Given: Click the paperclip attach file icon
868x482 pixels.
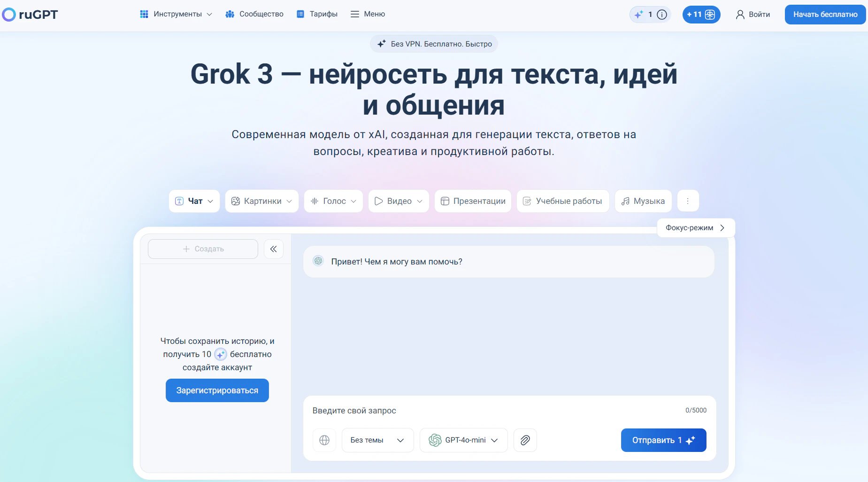Looking at the screenshot, I should point(525,440).
